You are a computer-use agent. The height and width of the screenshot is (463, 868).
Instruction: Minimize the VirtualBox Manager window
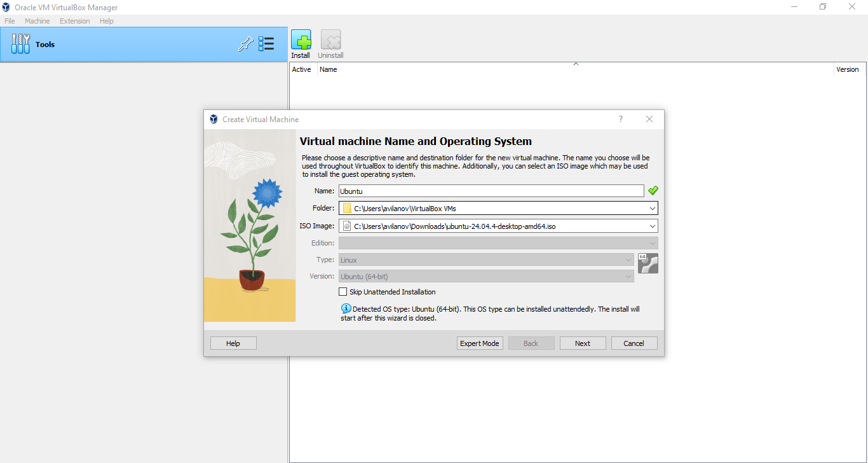[x=794, y=7]
